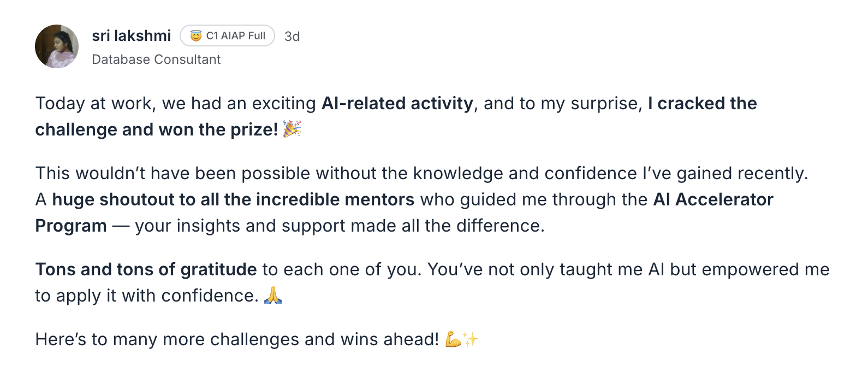The width and height of the screenshot is (868, 366).
Task: Click the text to apply it with confidence
Action: pos(147,296)
